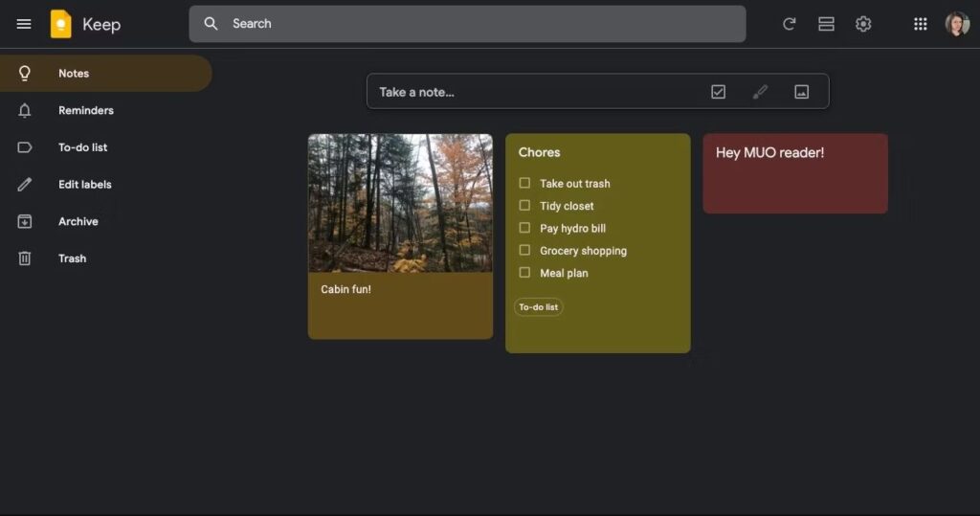Viewport: 980px width, 516px height.
Task: Click in the Search field
Action: click(x=467, y=24)
